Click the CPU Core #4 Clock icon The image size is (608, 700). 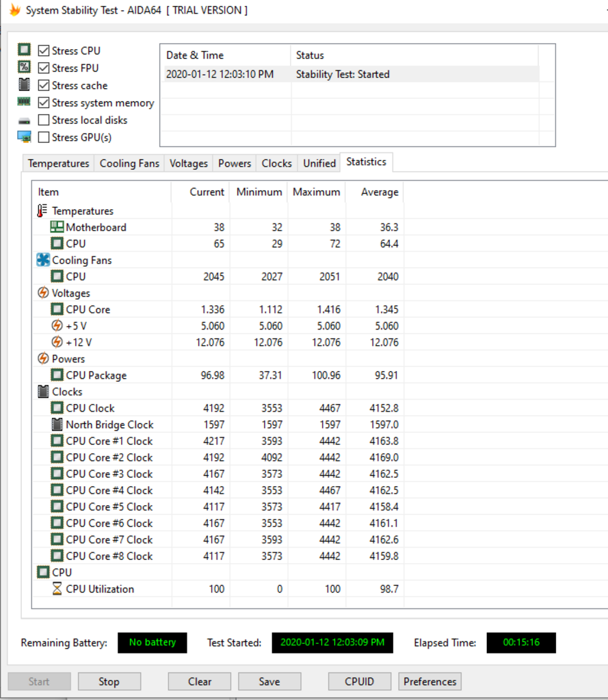57,489
